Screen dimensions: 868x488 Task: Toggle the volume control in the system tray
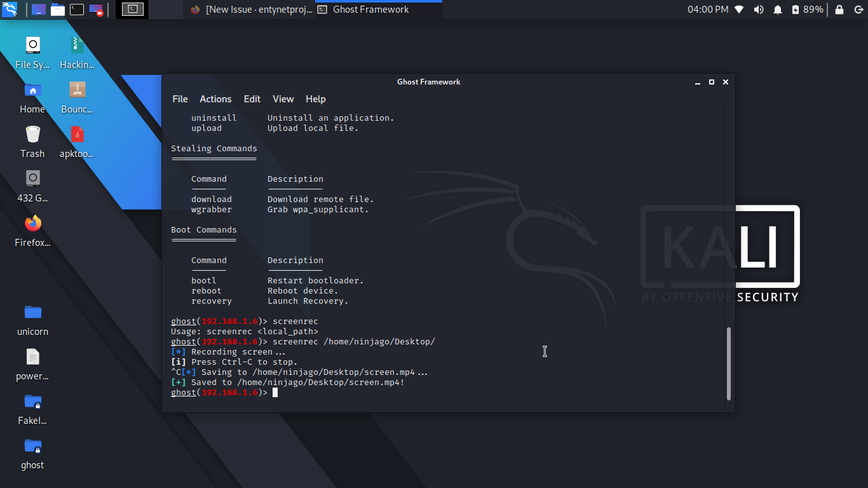click(759, 9)
